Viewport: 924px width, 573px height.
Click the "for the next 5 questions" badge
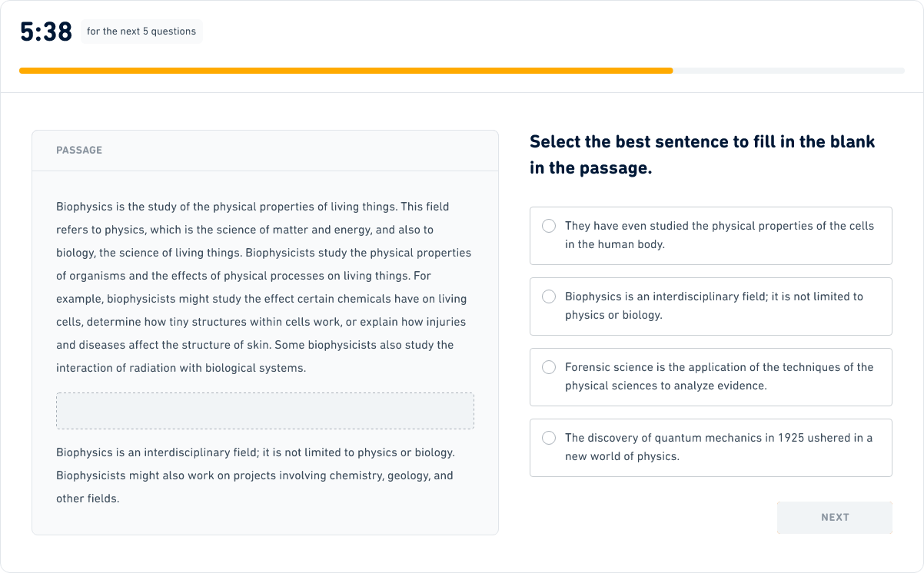coord(141,31)
